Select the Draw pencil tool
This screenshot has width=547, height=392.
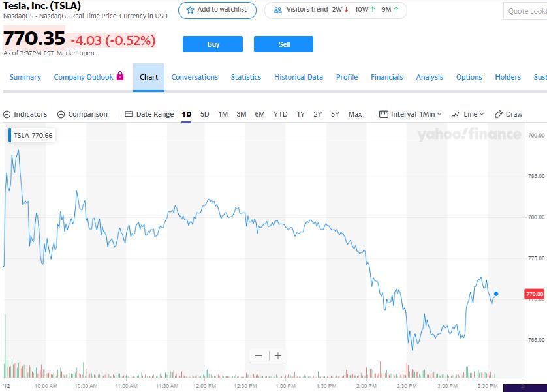click(499, 114)
